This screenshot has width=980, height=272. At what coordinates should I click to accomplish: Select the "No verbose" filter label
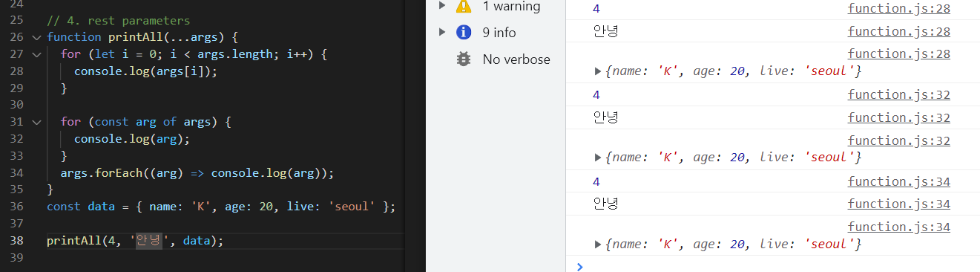[516, 59]
